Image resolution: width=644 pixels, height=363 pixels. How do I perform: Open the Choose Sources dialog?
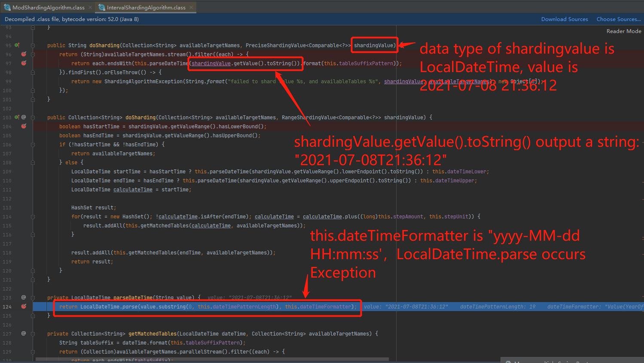click(619, 19)
